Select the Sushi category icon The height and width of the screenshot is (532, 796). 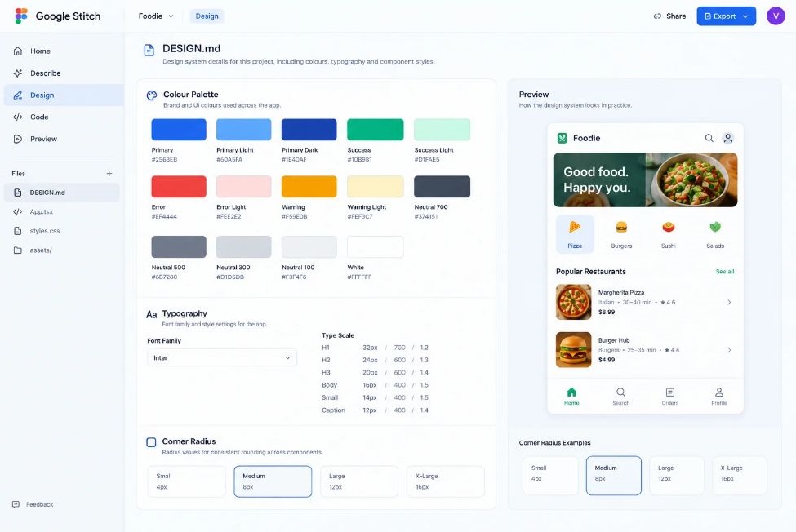point(669,227)
